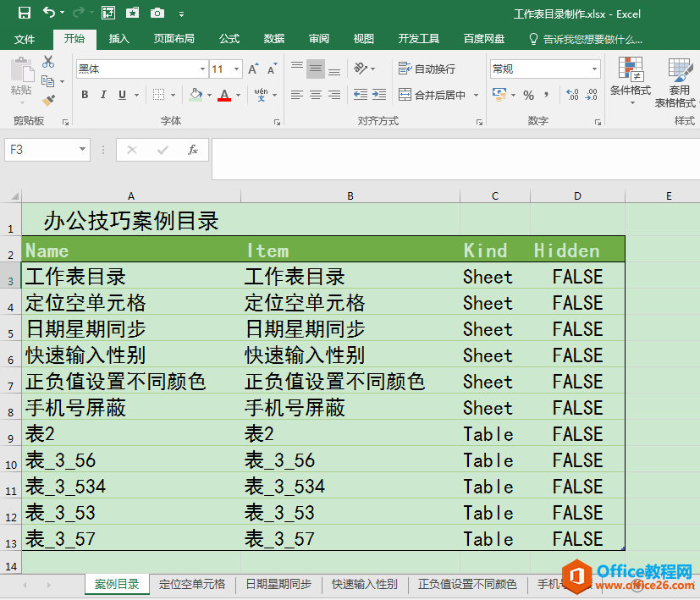Screen dimensions: 700x600
Task: Click the text orientation icon
Action: tap(361, 69)
